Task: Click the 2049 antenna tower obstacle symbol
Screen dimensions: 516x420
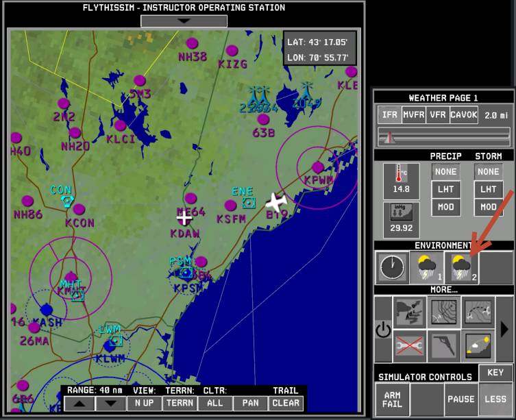Action: click(x=307, y=91)
